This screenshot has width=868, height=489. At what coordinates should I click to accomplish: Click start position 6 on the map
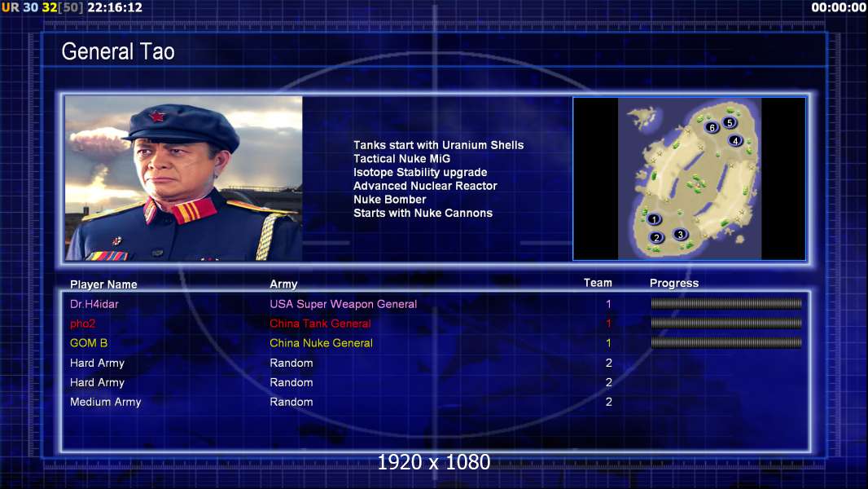tap(712, 127)
